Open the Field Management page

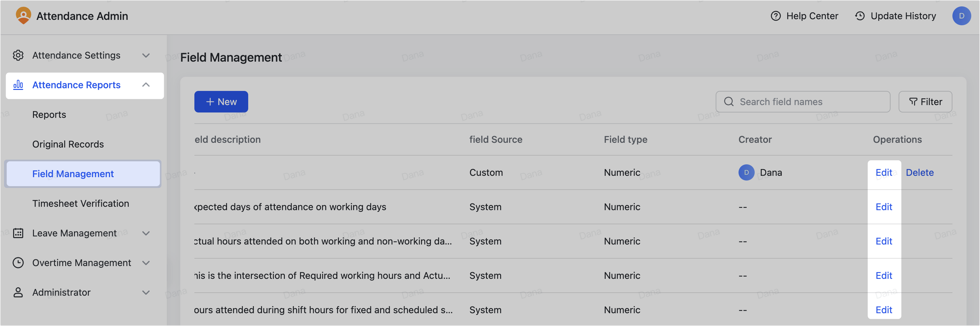click(x=73, y=174)
